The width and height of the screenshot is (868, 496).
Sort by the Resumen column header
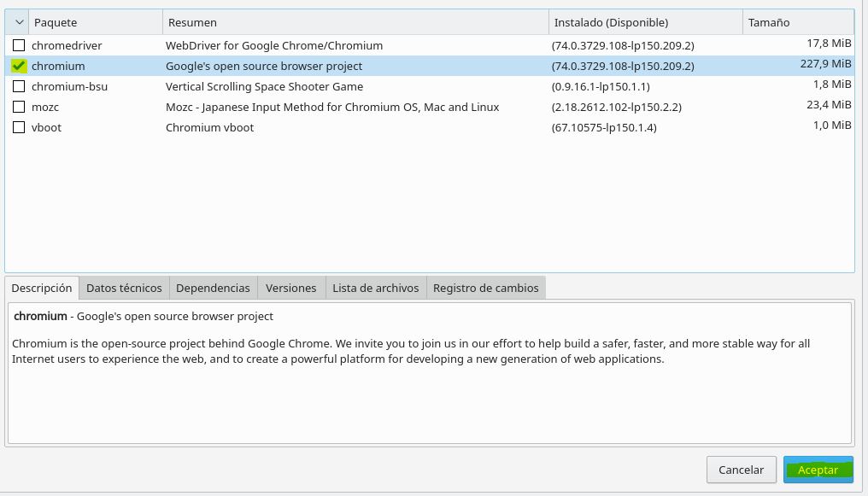pyautogui.click(x=355, y=22)
